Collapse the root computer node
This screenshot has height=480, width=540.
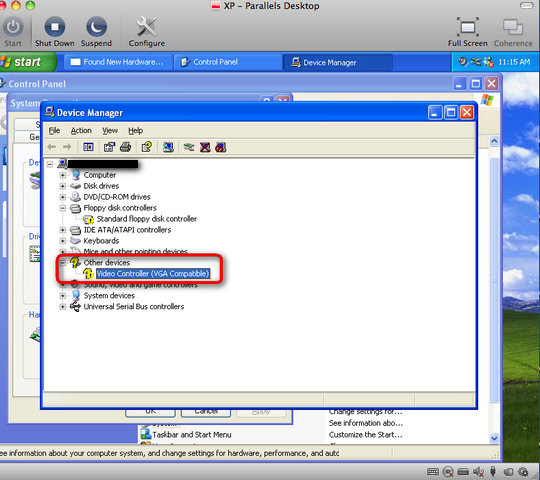50,164
